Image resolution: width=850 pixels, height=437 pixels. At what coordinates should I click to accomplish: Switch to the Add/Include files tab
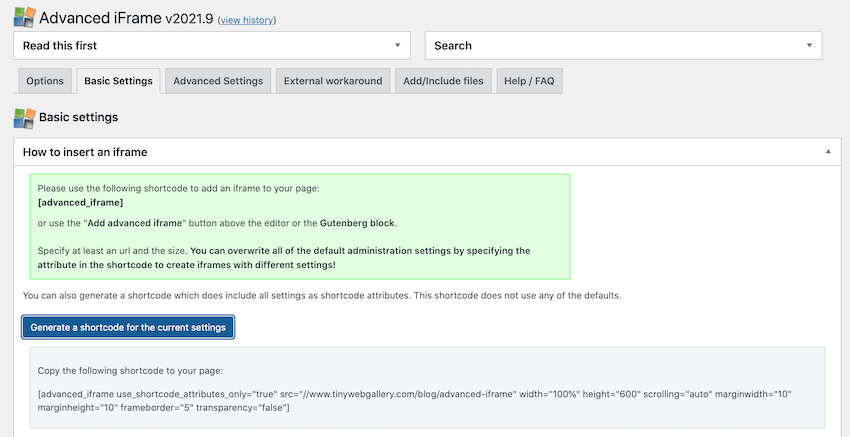click(443, 81)
